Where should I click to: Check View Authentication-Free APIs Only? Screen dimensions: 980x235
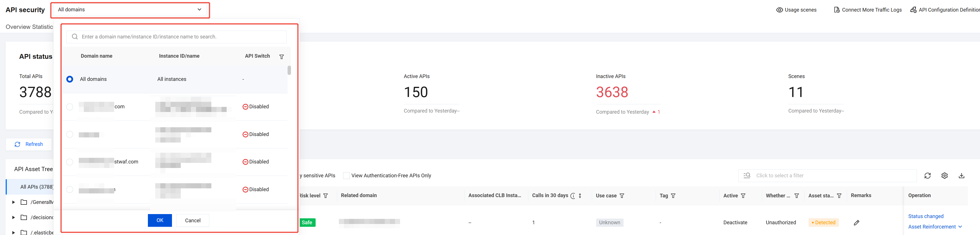click(x=346, y=175)
